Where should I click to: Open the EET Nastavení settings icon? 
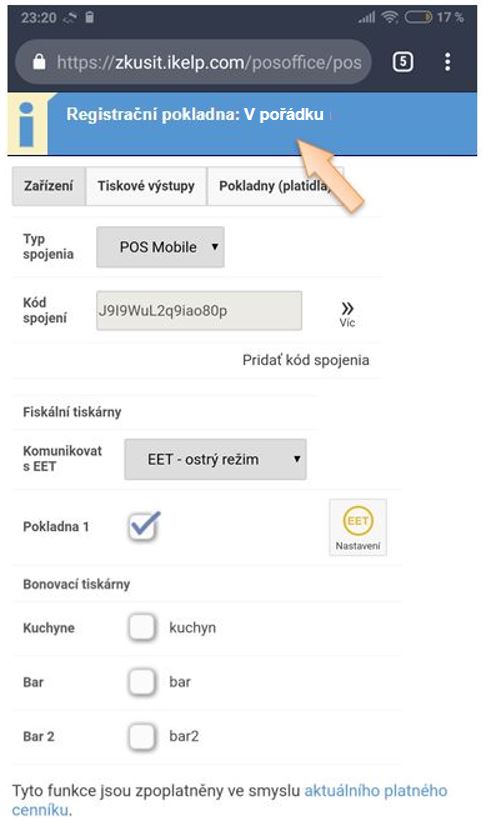point(358,527)
